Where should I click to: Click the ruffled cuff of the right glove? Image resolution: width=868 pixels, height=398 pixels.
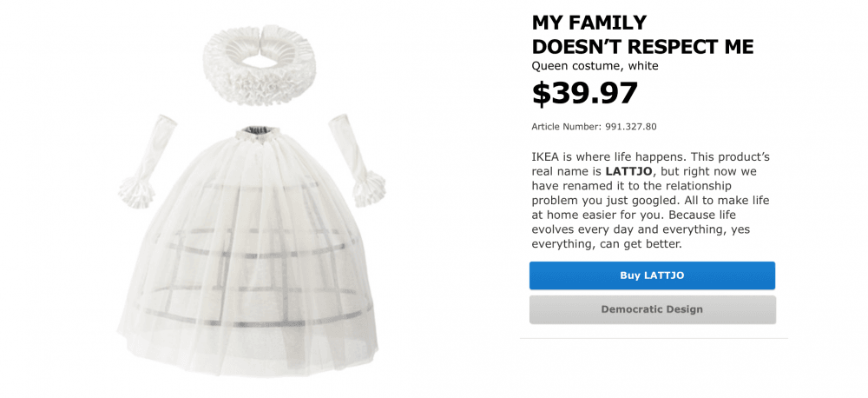click(x=372, y=184)
